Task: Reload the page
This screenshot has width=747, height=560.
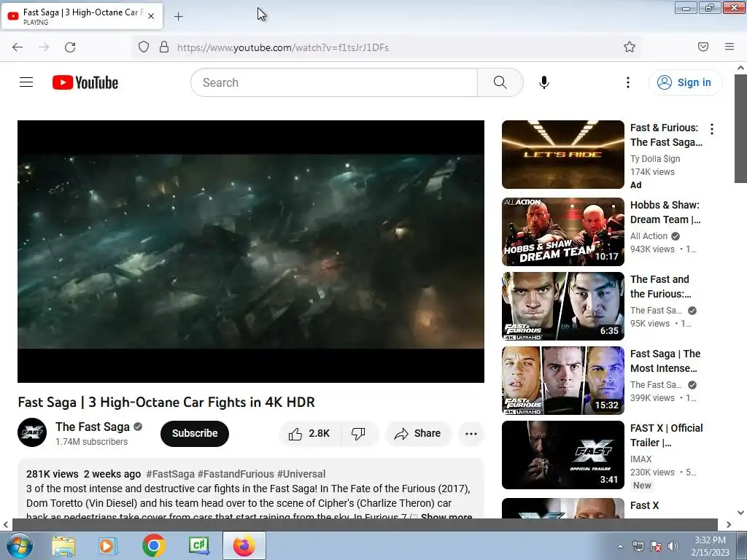Action: (x=70, y=47)
